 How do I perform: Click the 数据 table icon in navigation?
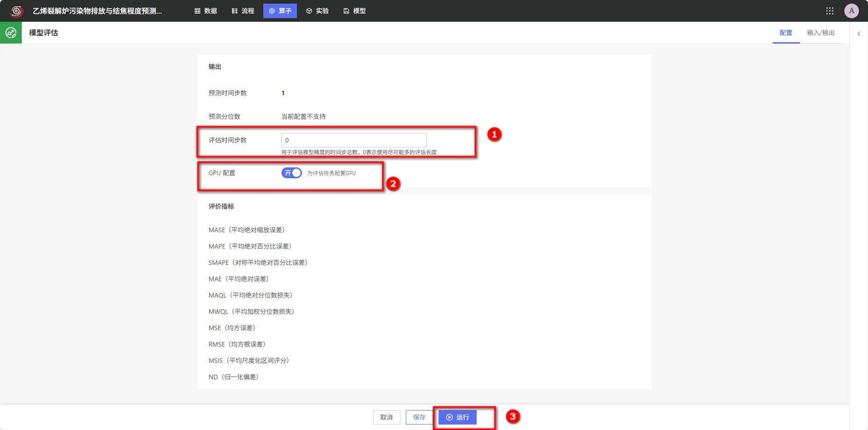(197, 11)
